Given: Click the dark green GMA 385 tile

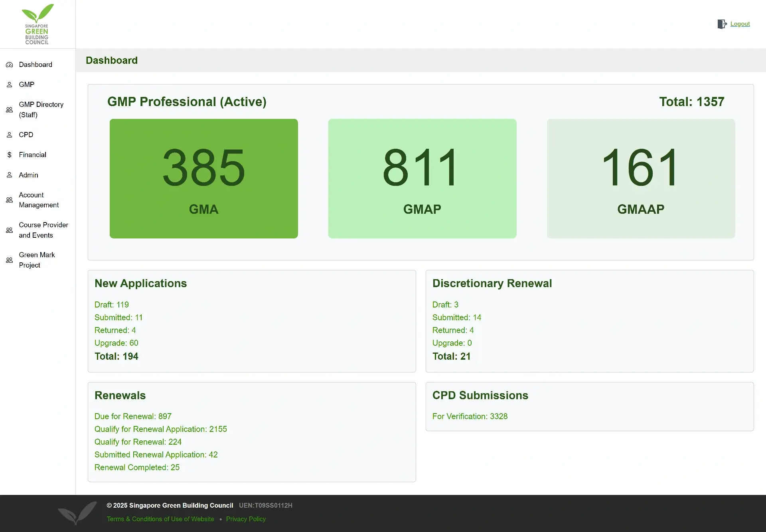Looking at the screenshot, I should (203, 179).
